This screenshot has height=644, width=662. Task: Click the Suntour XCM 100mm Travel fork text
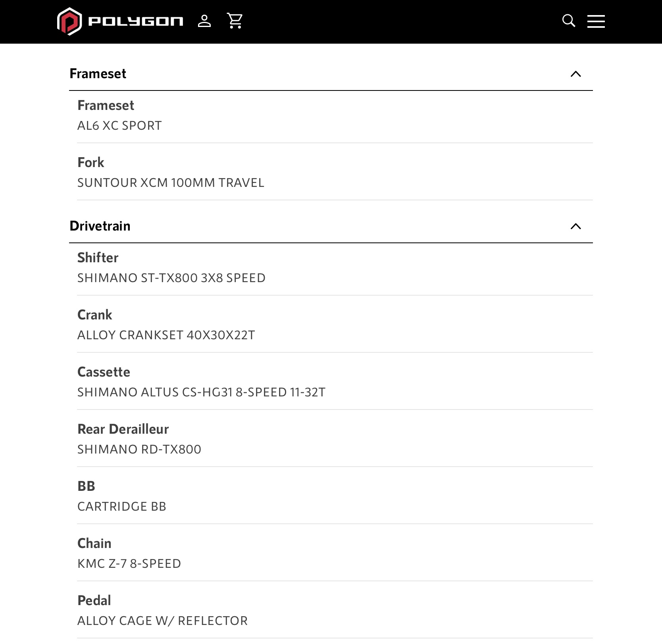(171, 183)
